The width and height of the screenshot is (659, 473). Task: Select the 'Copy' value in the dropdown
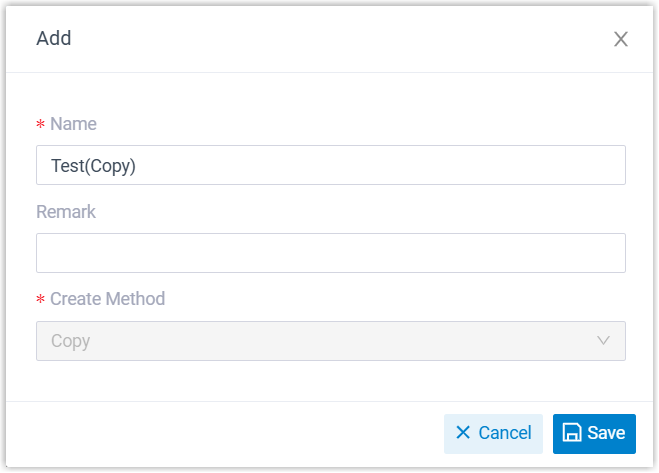pyautogui.click(x=71, y=341)
